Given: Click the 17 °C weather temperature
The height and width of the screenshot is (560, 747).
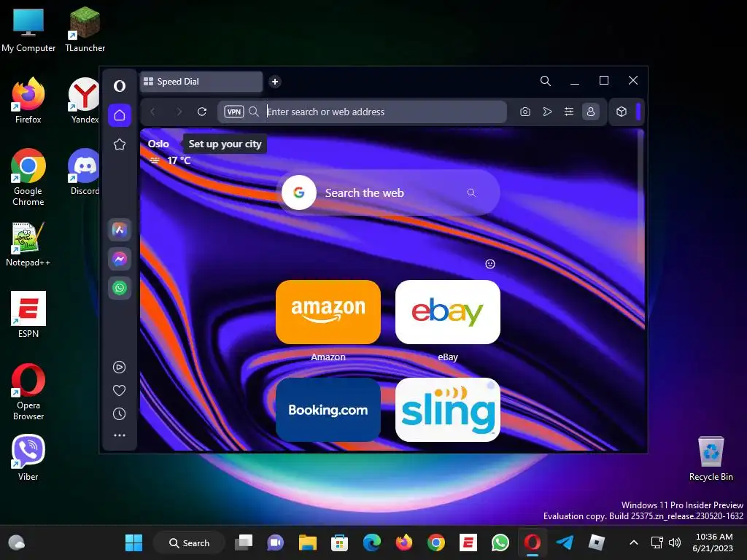Looking at the screenshot, I should click(x=179, y=161).
